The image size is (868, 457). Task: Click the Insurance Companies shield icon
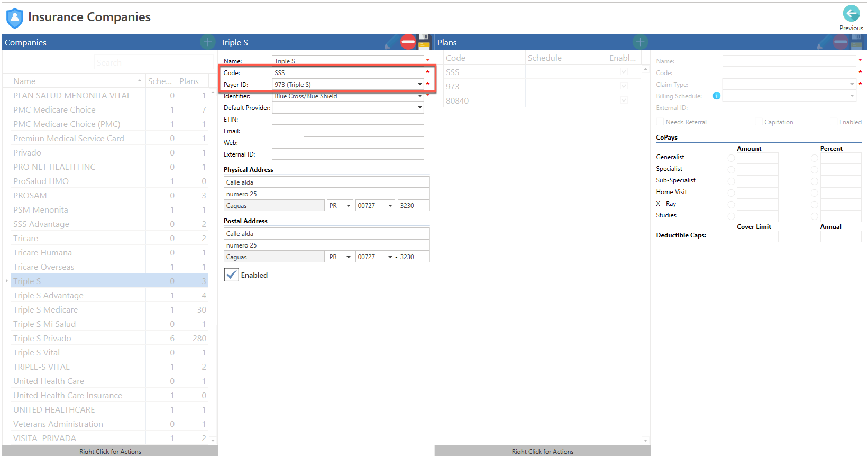tap(15, 18)
